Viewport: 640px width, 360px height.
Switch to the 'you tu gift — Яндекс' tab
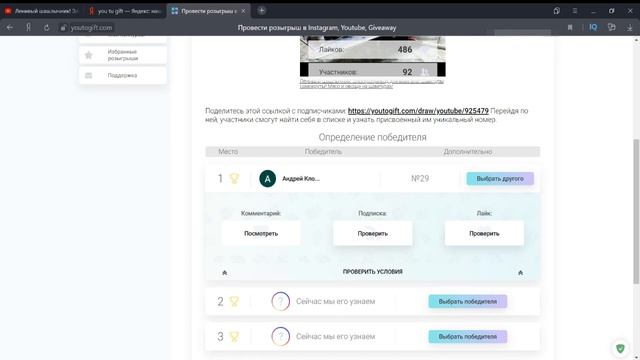point(125,11)
